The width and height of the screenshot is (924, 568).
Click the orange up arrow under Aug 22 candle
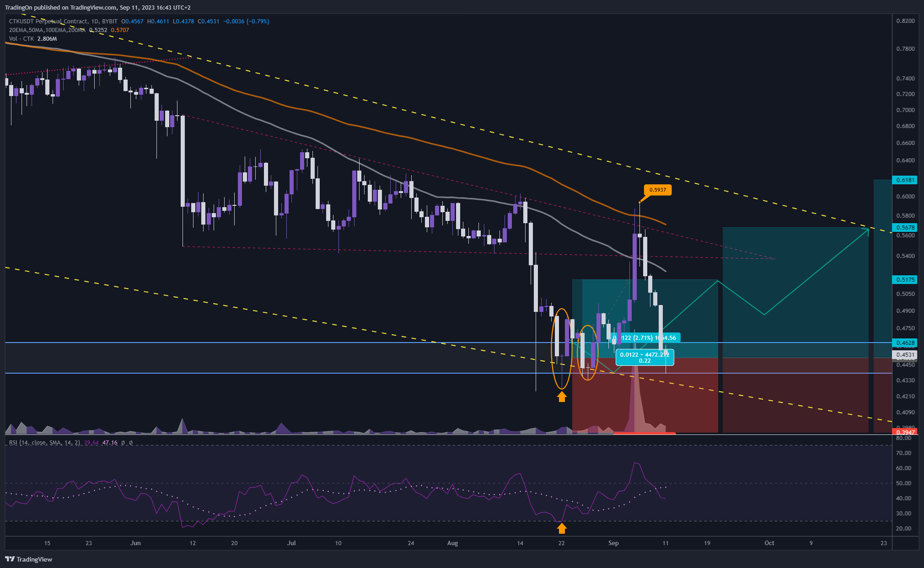click(562, 397)
